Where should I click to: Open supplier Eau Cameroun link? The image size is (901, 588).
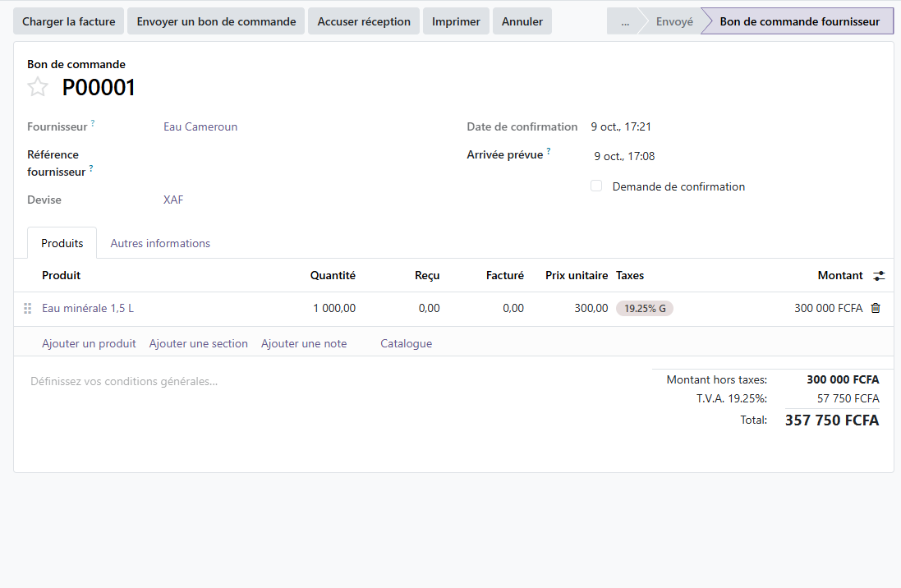click(x=200, y=127)
